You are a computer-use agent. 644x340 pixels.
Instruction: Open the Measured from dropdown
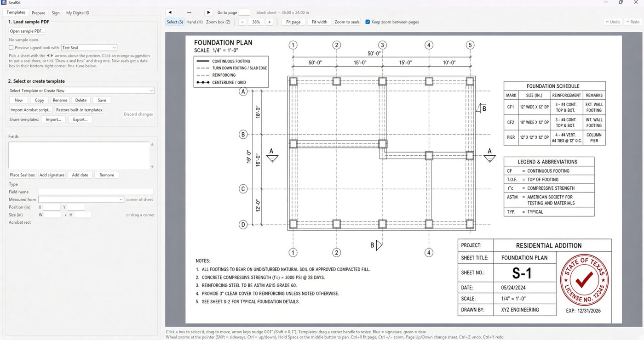(81, 199)
